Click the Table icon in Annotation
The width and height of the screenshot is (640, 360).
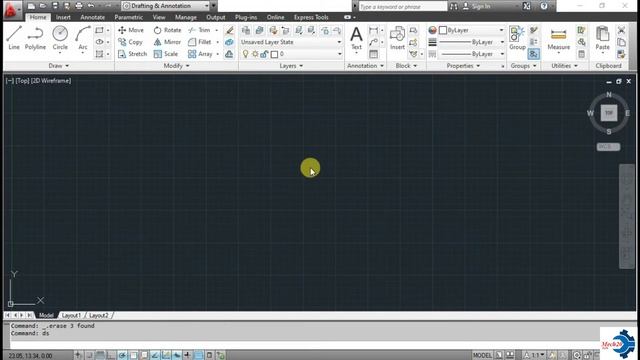pyautogui.click(x=373, y=54)
